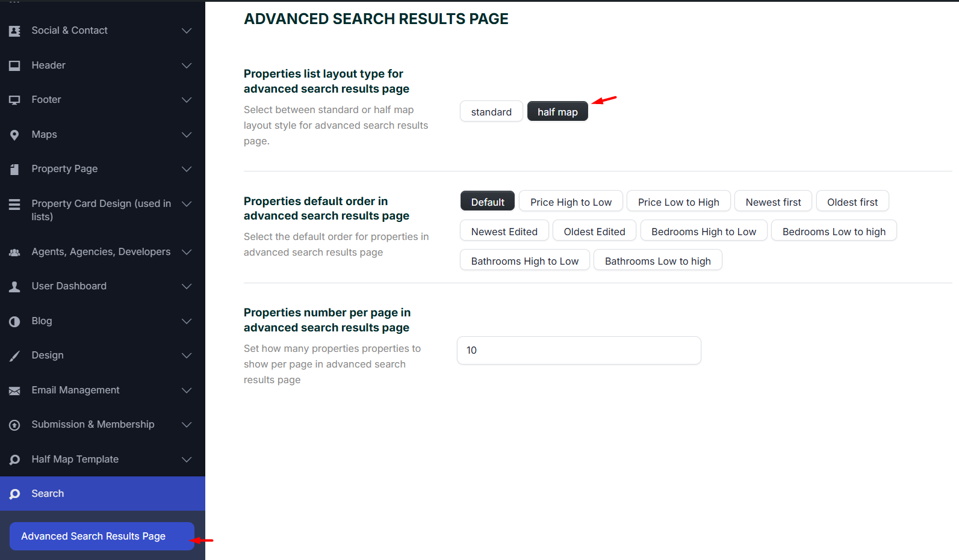Open Advanced Search Results Page submenu
Viewport: 959px width, 560px height.
[x=93, y=537]
